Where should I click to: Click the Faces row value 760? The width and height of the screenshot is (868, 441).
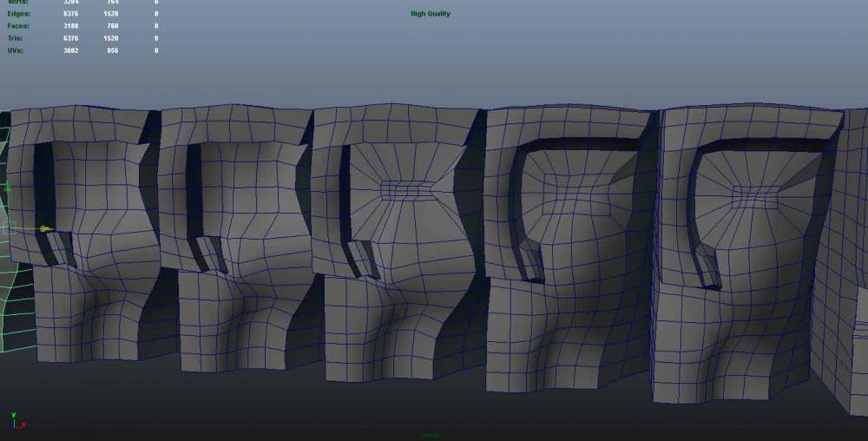[112, 26]
